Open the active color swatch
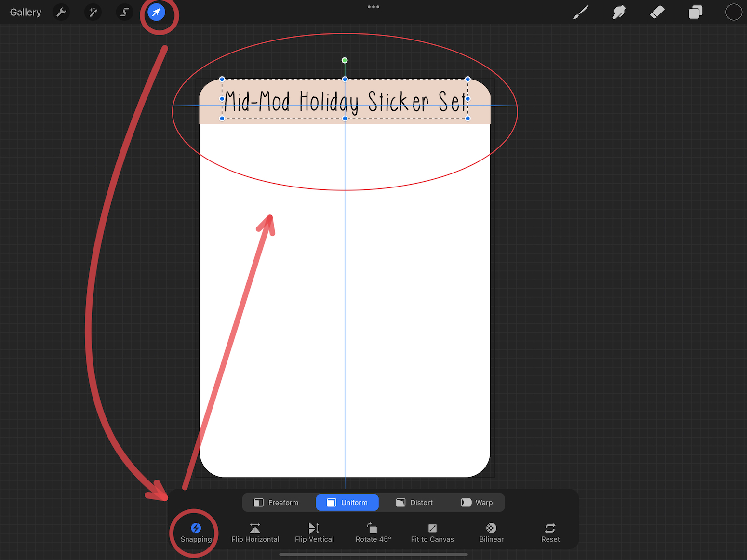 click(x=734, y=12)
